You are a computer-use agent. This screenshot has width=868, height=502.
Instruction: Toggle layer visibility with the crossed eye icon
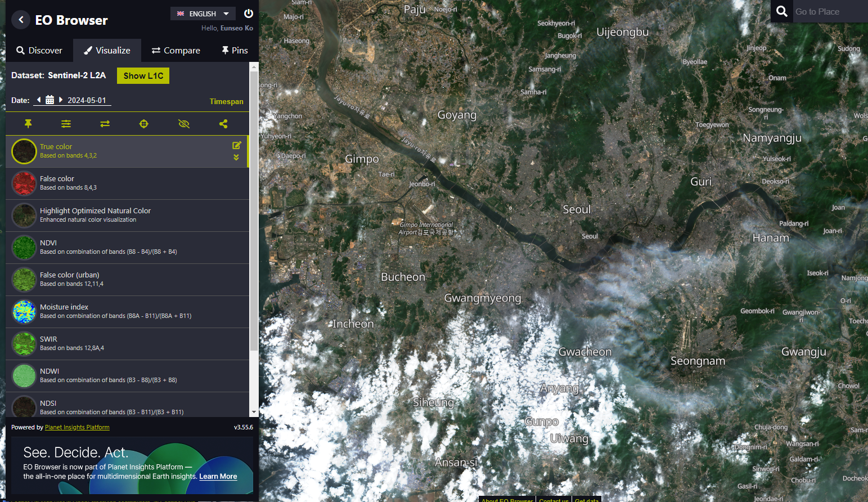[x=184, y=123]
